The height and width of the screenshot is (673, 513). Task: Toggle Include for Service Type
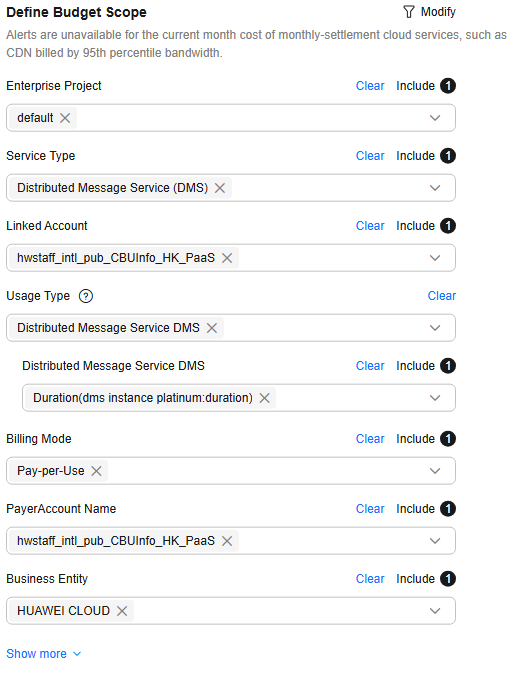(425, 156)
